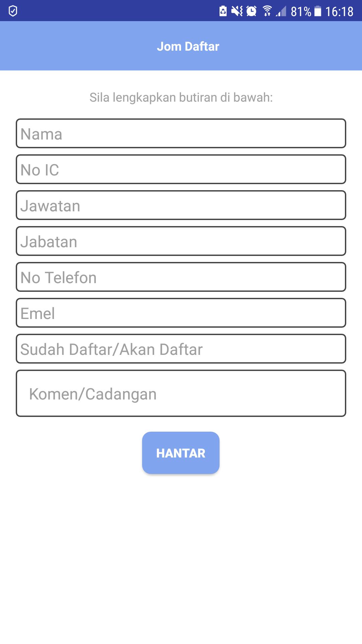Click the battery level icon
Viewport: 362px width, 644px height.
click(x=318, y=10)
